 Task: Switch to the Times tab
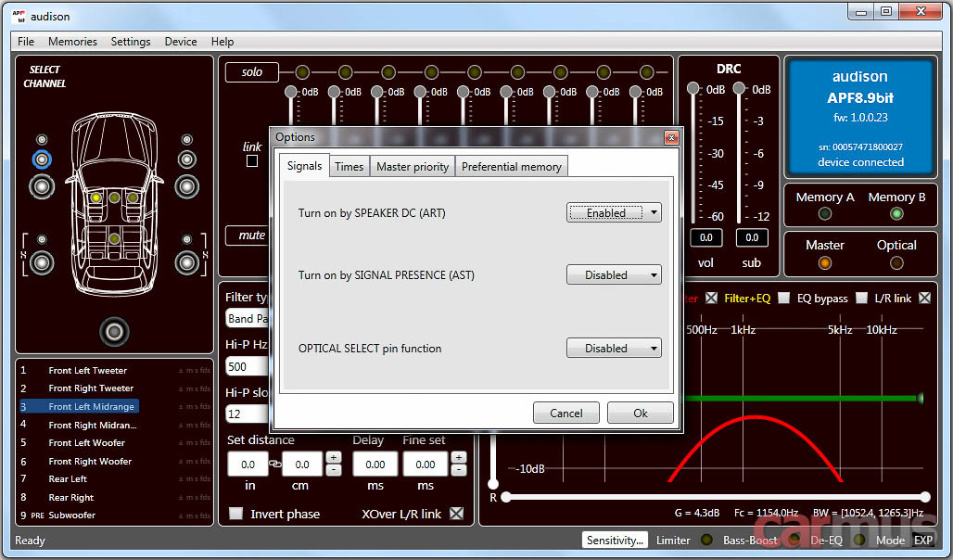pos(349,167)
